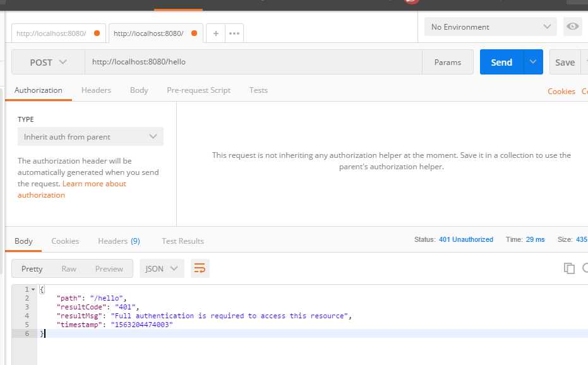Image resolution: width=588 pixels, height=365 pixels.
Task: Click the Save button
Action: (x=565, y=63)
